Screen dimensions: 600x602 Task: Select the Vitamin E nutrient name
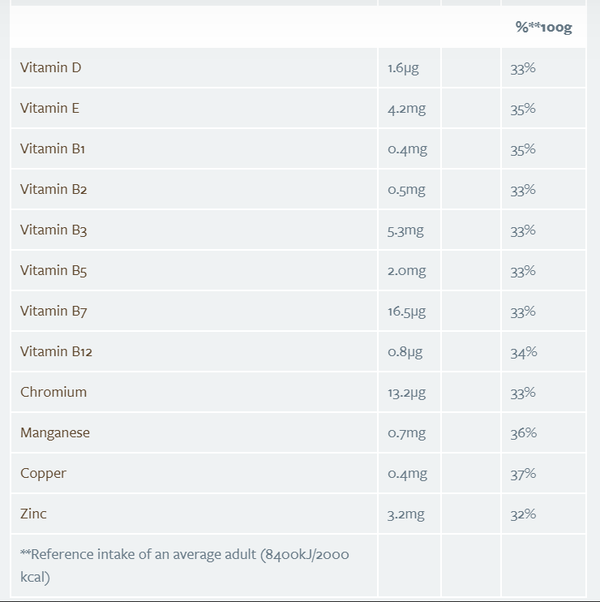click(50, 108)
